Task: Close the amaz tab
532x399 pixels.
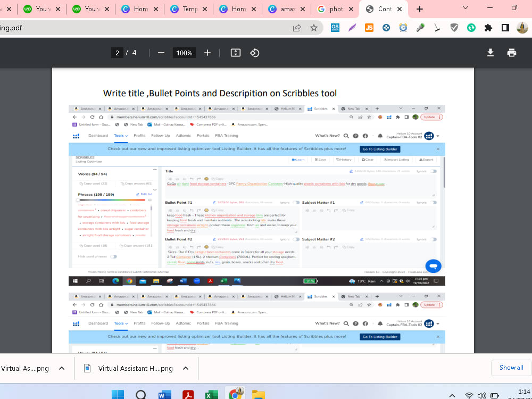Action: coord(303,9)
